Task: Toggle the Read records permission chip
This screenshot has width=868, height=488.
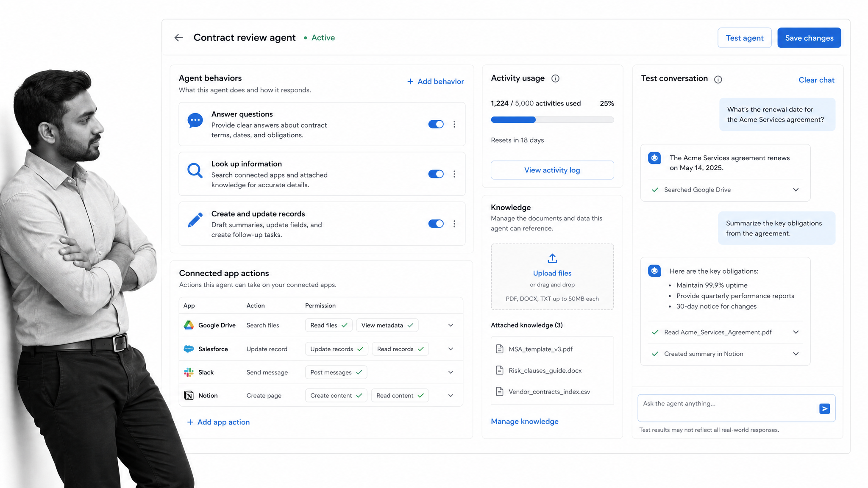Action: pos(401,349)
